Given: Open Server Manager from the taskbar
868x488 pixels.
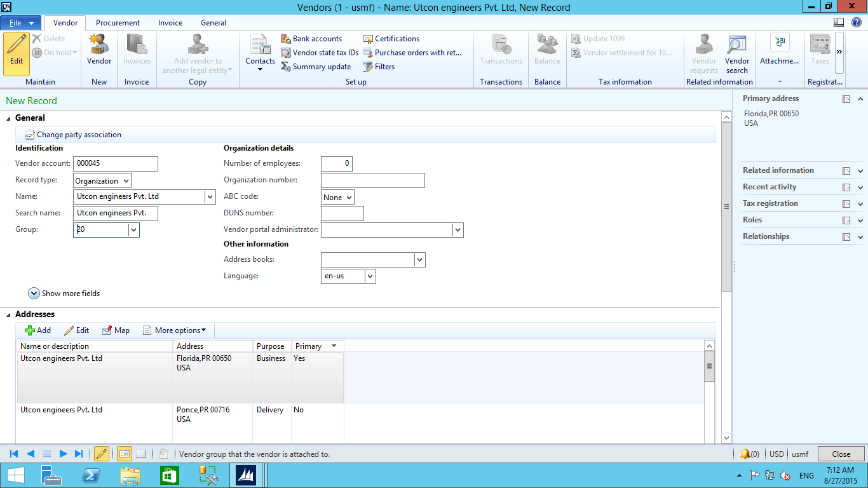Looking at the screenshot, I should click(51, 475).
